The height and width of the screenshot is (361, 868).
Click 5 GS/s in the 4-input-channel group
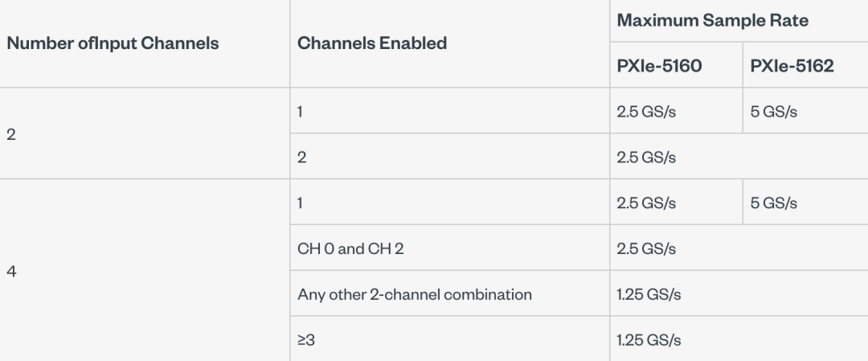[x=773, y=203]
